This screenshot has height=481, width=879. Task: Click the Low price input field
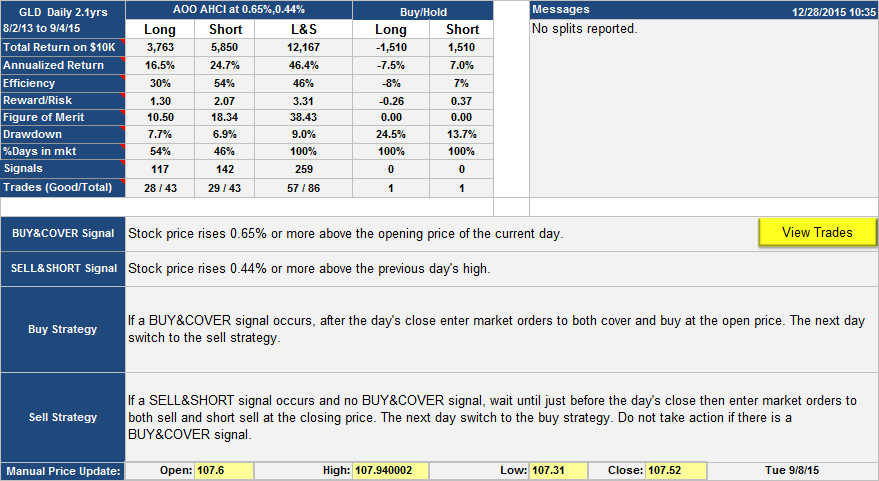[x=553, y=471]
